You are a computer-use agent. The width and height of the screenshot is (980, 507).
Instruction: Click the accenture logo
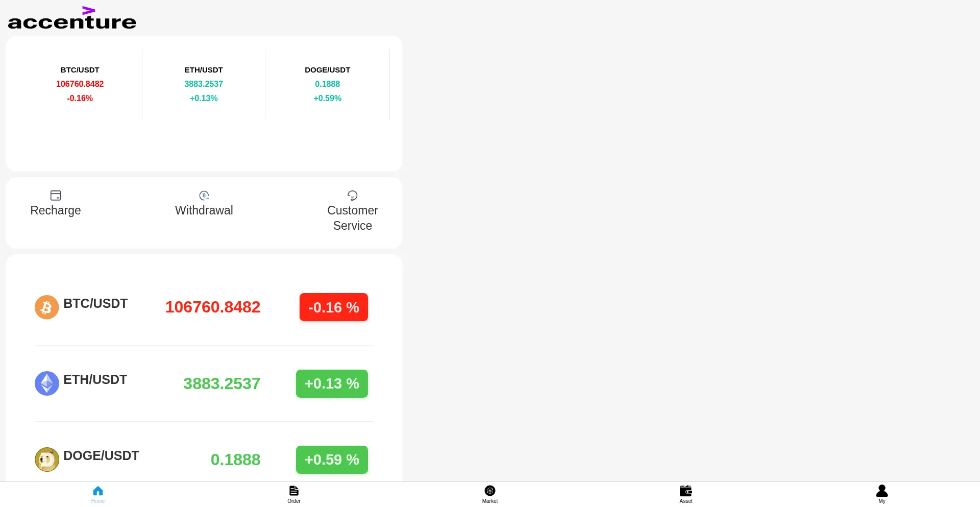(x=72, y=18)
